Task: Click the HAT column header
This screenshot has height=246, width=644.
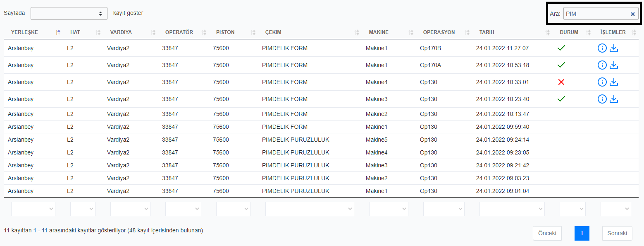Action: pos(74,32)
